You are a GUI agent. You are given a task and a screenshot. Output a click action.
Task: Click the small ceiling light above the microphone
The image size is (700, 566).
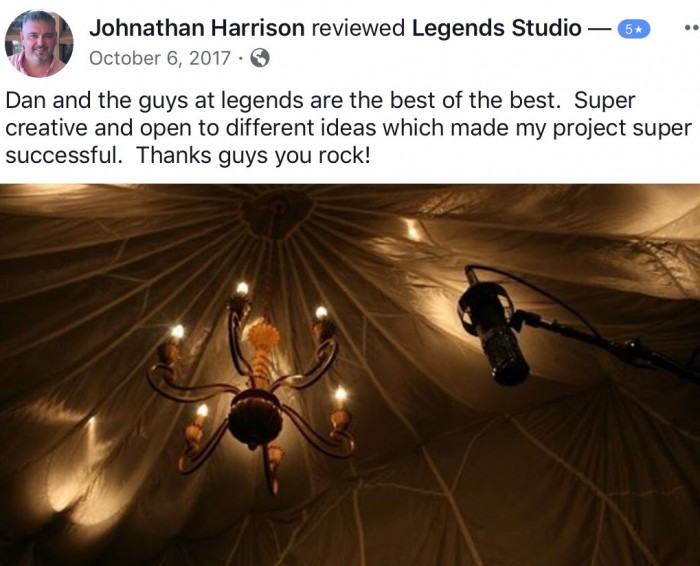413,229
